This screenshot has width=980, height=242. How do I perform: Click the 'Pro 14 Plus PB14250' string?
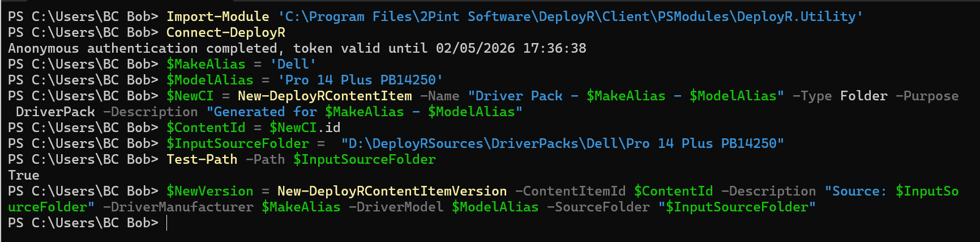[x=360, y=80]
